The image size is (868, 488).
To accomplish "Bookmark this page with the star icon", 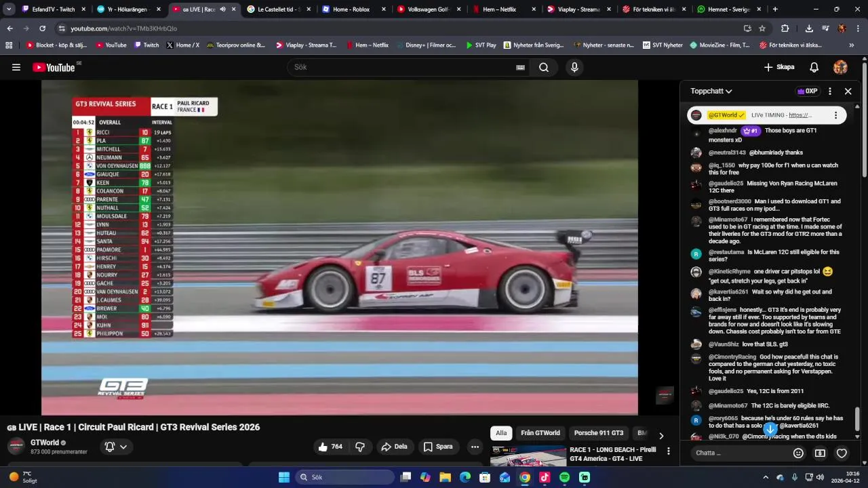I will (x=762, y=28).
